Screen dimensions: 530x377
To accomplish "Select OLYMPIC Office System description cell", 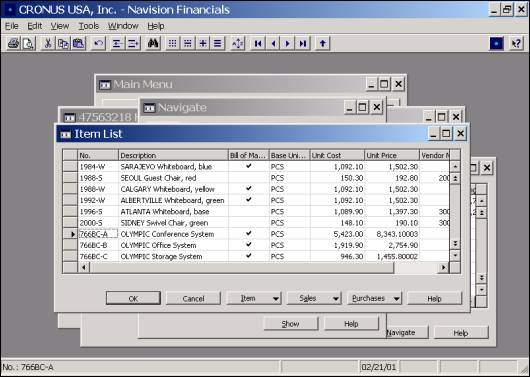I will pyautogui.click(x=173, y=245).
